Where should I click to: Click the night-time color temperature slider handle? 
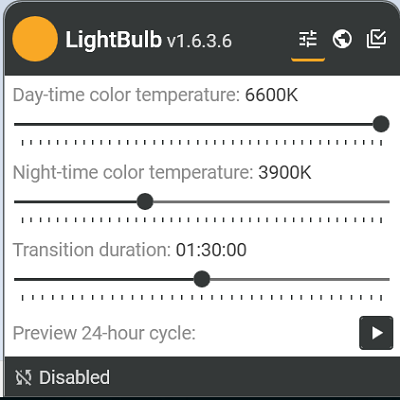[145, 201]
